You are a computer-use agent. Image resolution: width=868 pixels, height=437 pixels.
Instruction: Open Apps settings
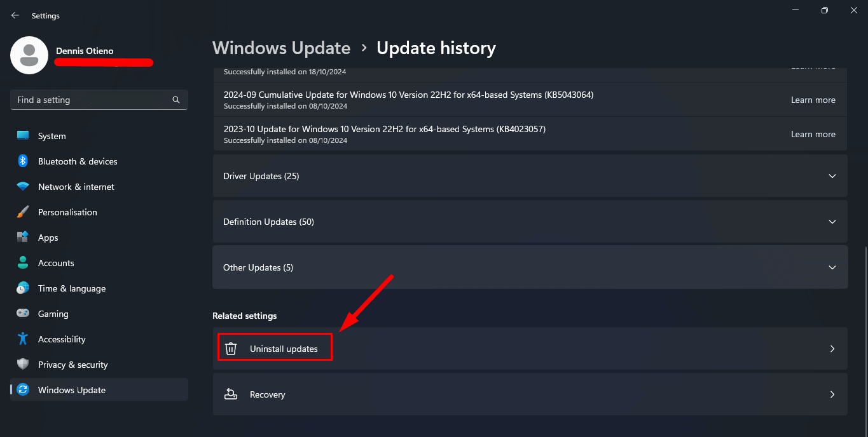pyautogui.click(x=48, y=237)
